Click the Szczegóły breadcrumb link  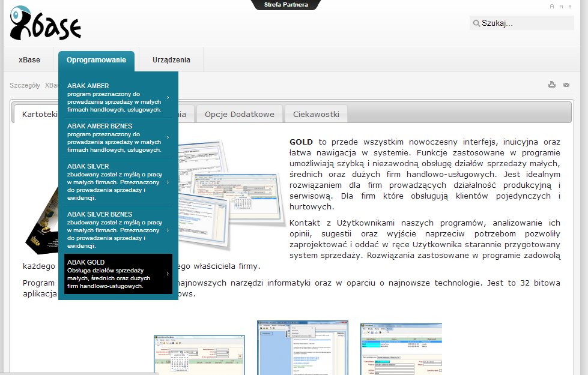(x=25, y=85)
